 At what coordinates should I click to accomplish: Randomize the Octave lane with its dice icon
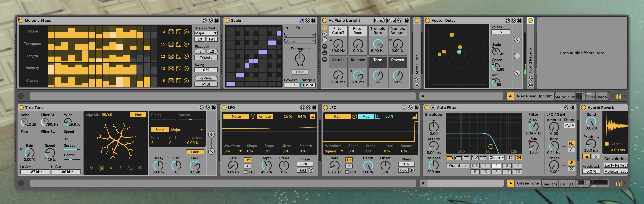(x=171, y=32)
